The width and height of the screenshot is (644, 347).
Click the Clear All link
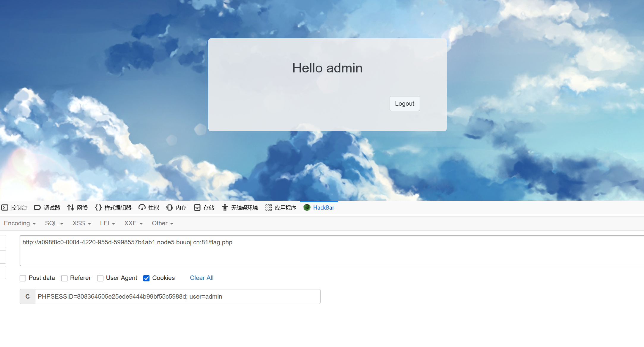click(201, 278)
